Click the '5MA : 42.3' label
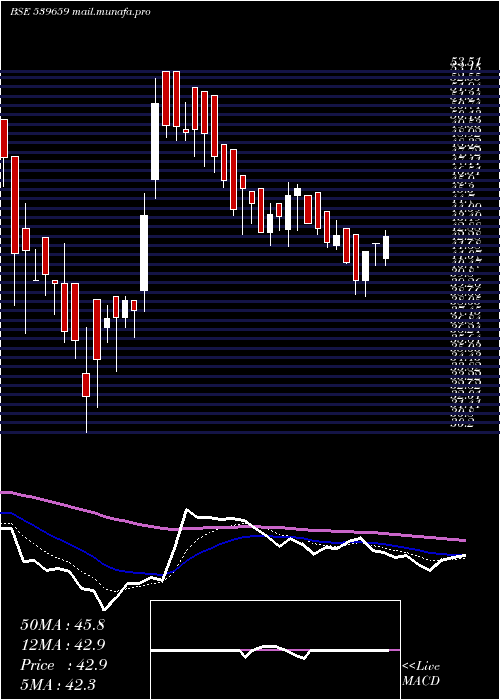The image size is (500, 700). pos(58,685)
